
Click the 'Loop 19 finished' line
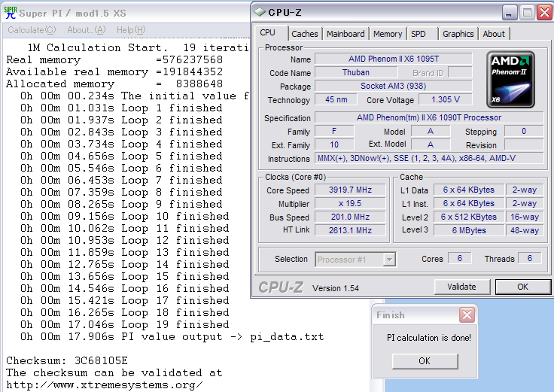(x=125, y=324)
